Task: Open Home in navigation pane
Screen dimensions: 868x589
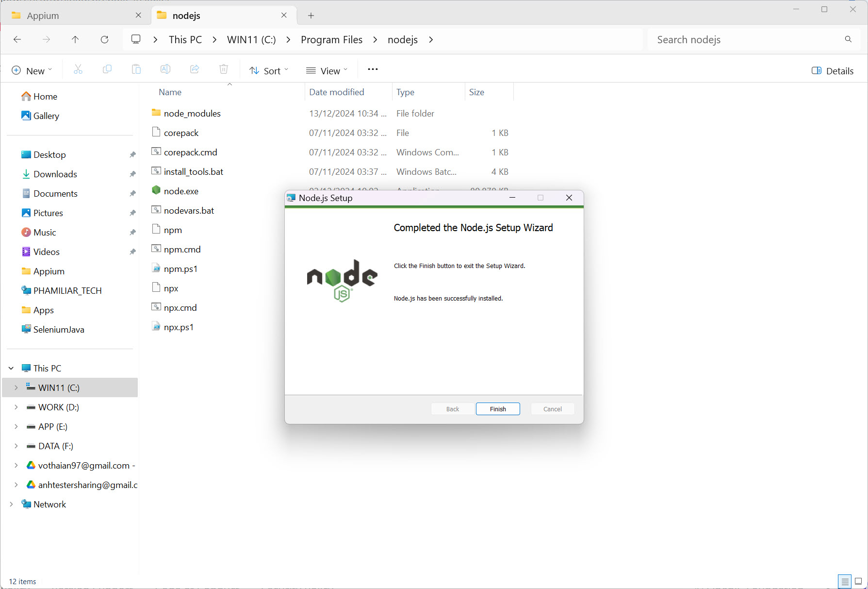Action: coord(45,97)
